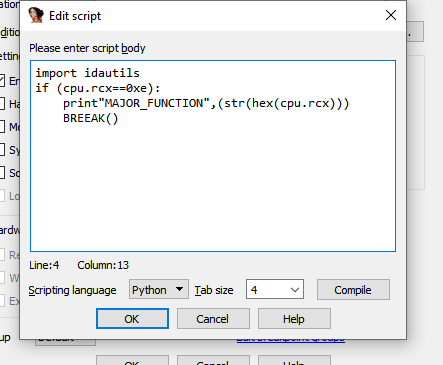The image size is (443, 365).
Task: Confirm the script with OK
Action: pyautogui.click(x=132, y=319)
